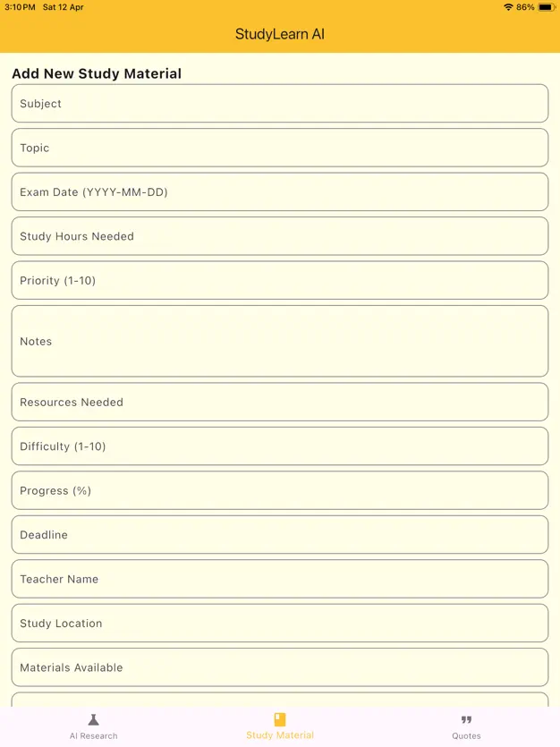Switch to the AI Research tab label
The image size is (560, 747).
pyautogui.click(x=93, y=735)
